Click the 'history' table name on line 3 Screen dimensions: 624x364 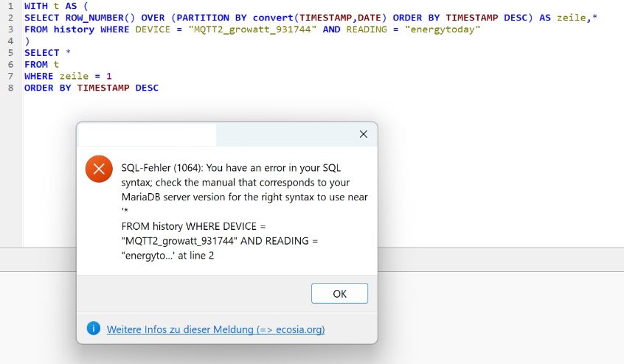pos(74,29)
